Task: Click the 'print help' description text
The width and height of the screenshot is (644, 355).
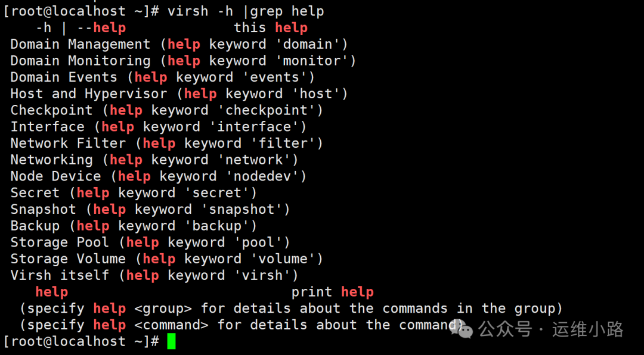Action: pos(333,292)
